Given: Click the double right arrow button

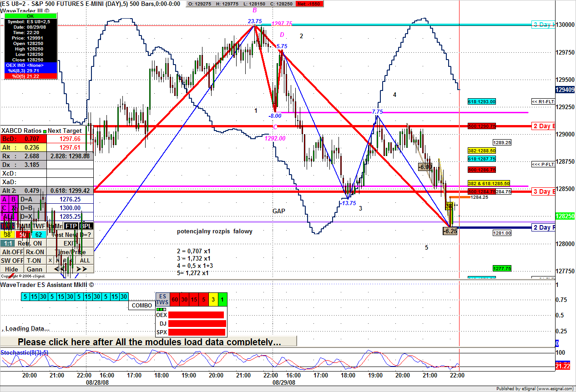Looking at the screenshot, I should [x=82, y=269].
